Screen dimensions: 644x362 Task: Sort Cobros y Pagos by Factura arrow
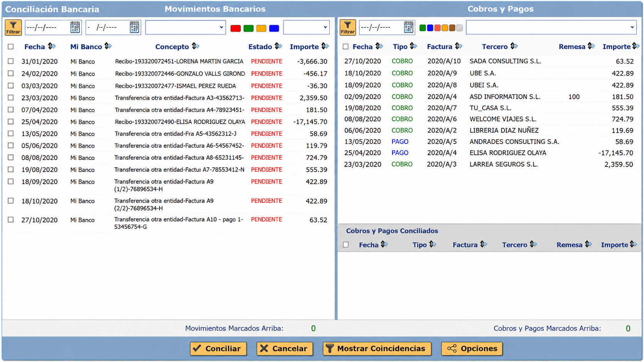pos(458,47)
